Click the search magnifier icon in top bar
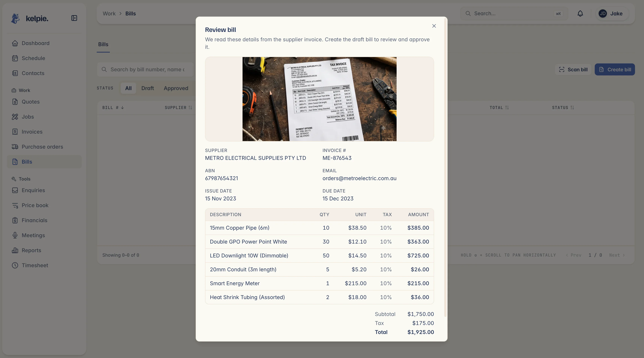This screenshot has height=358, width=644. click(x=468, y=14)
